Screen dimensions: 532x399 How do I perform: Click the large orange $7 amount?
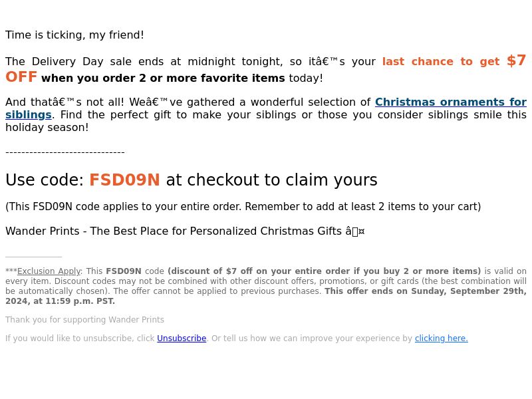coord(516,61)
